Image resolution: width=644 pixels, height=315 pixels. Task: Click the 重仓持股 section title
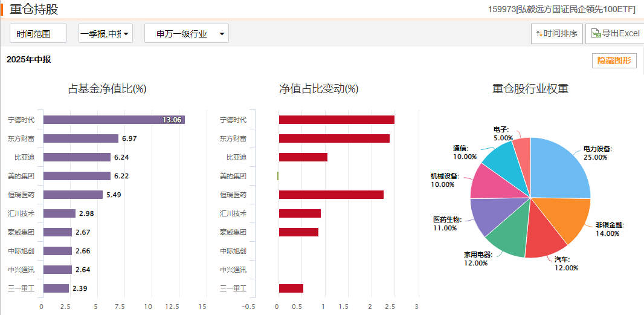pos(34,9)
